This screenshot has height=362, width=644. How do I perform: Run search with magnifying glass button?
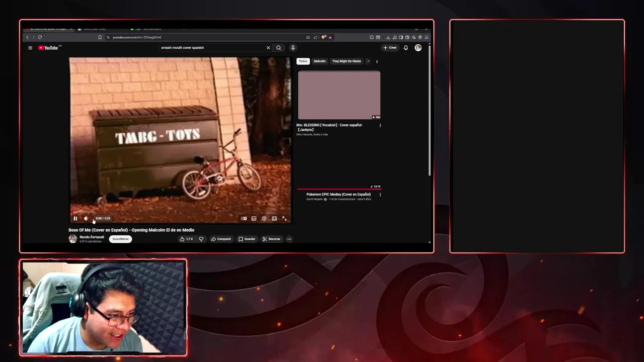click(279, 48)
